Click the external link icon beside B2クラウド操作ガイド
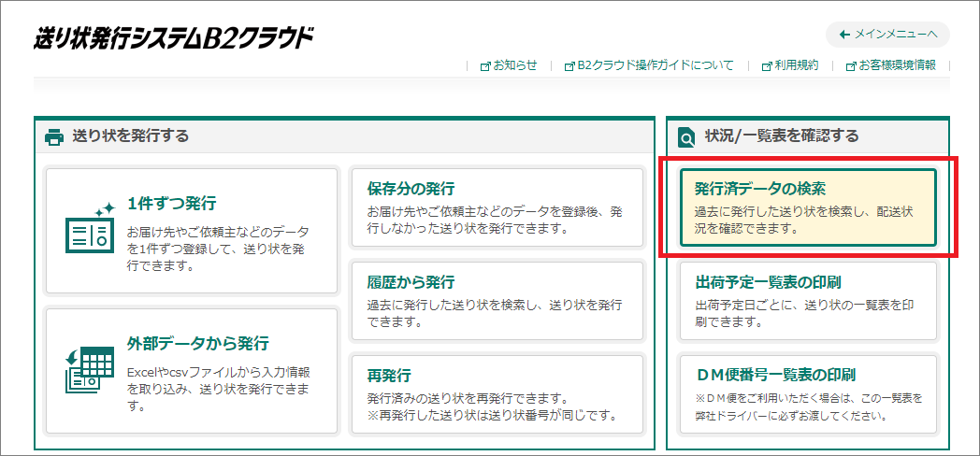This screenshot has height=456, width=980. tap(569, 65)
